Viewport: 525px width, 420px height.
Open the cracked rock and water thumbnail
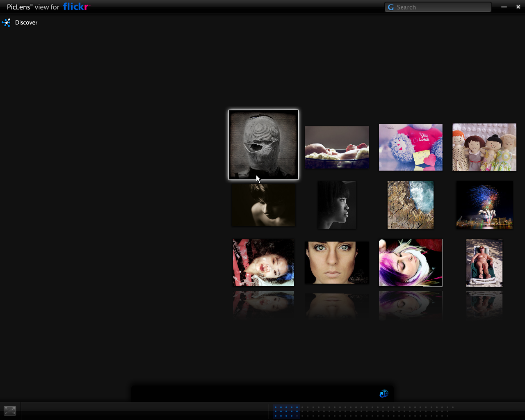pyautogui.click(x=410, y=205)
